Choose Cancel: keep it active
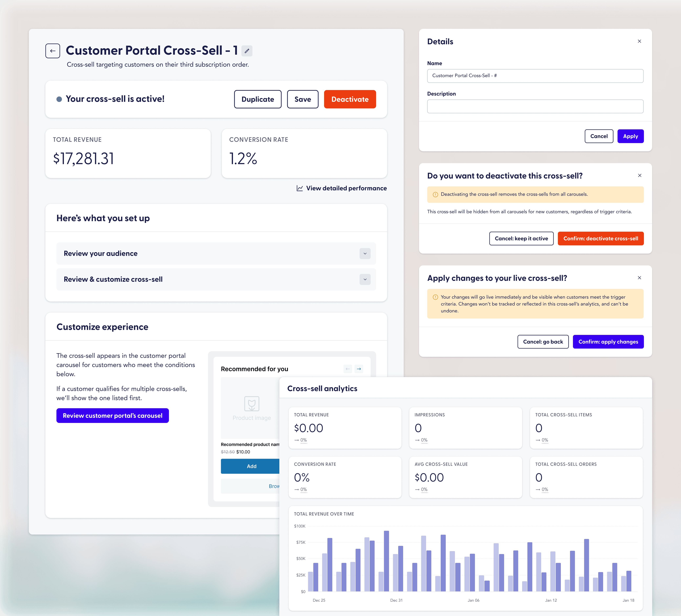This screenshot has width=681, height=616. 521,238
